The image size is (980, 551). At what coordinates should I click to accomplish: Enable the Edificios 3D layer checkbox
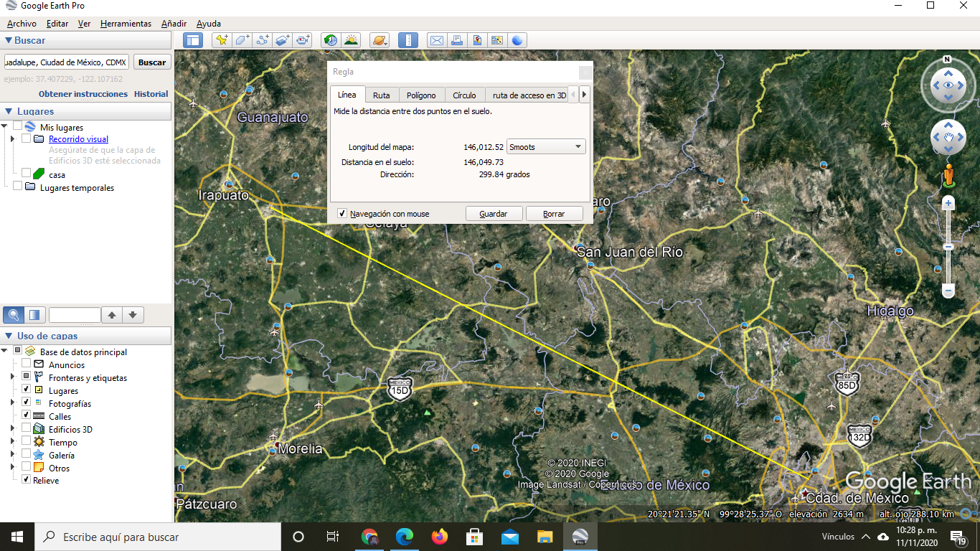[26, 429]
